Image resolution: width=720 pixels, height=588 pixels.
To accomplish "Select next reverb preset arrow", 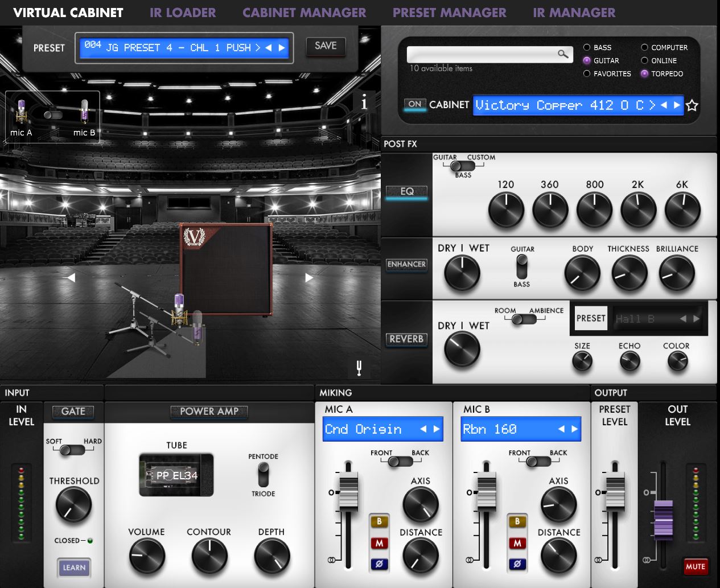I will coord(696,319).
